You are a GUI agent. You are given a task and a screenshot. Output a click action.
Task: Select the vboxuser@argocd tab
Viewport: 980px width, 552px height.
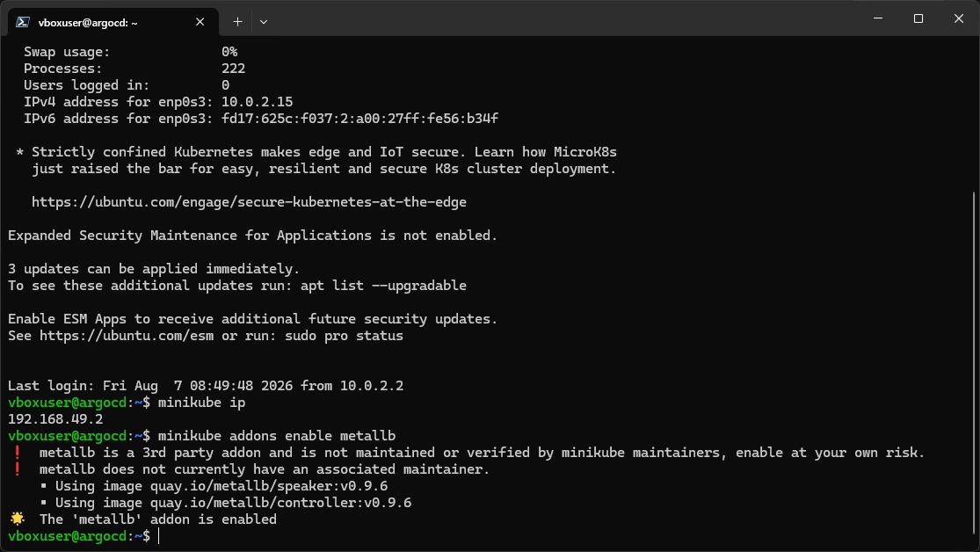[x=113, y=22]
